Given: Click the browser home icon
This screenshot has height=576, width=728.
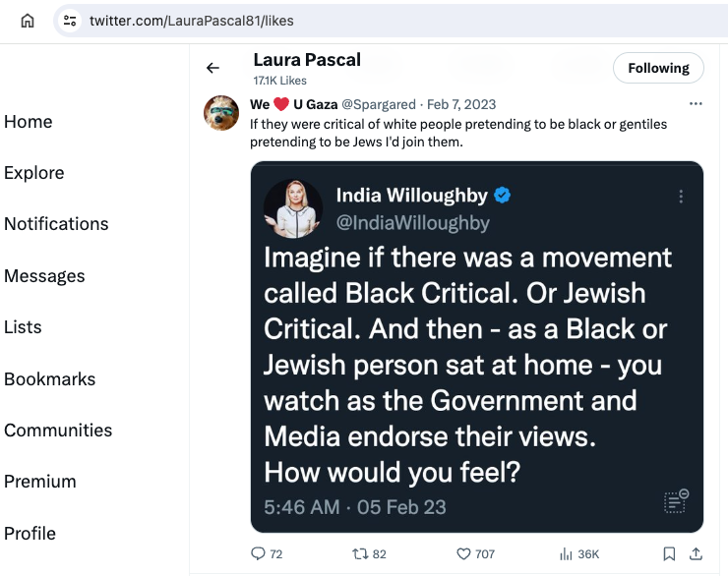Looking at the screenshot, I should (28, 21).
